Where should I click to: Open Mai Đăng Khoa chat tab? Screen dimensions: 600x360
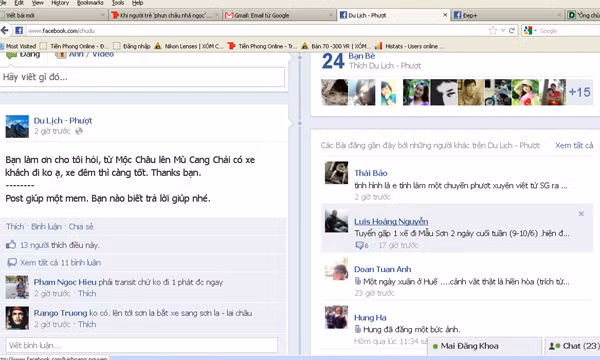[x=484, y=346]
